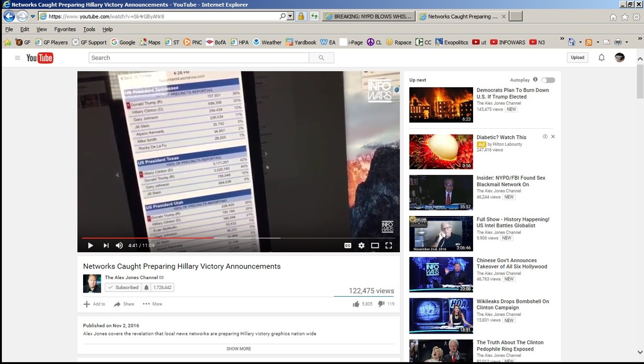Image resolution: width=644 pixels, height=364 pixels.
Task: Toggle closed captions CC
Action: point(347,245)
